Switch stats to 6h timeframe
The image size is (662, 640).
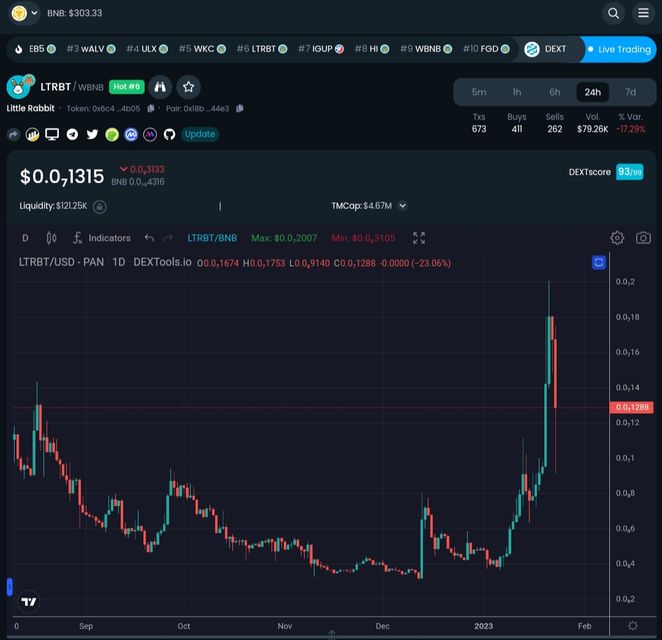pyautogui.click(x=555, y=92)
